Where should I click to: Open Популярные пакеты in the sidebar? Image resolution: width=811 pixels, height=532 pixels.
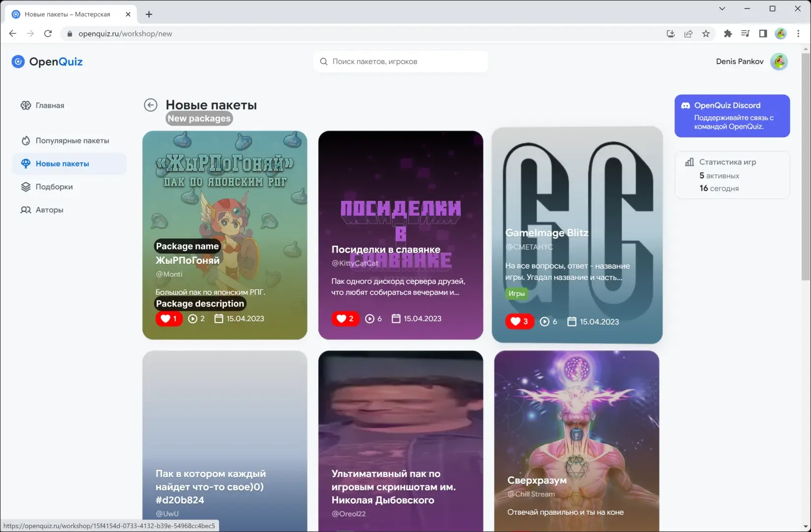tap(69, 140)
